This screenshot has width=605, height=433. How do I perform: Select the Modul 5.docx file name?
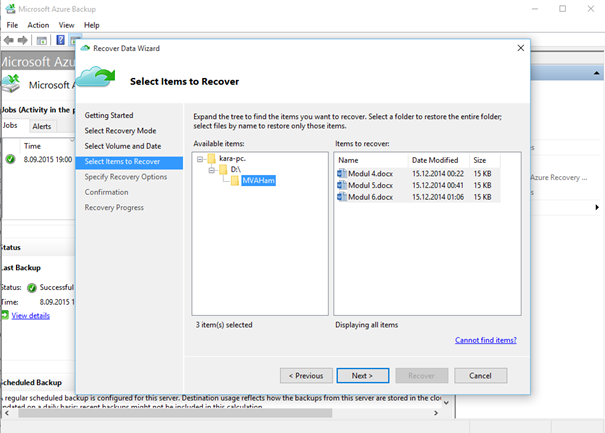(370, 185)
